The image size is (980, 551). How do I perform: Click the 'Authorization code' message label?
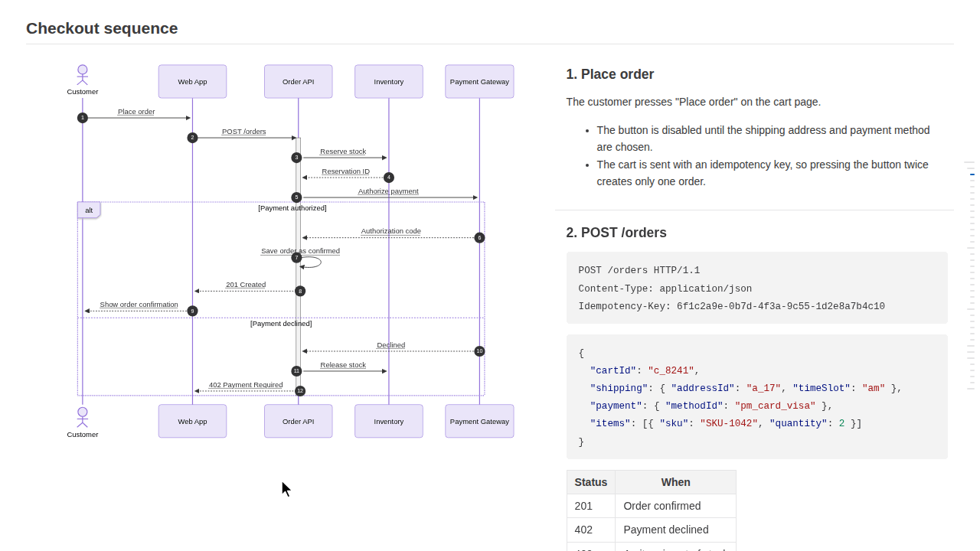391,231
